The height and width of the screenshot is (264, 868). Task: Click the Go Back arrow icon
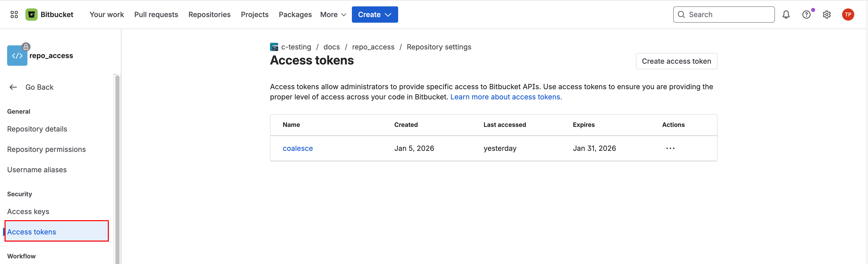(13, 87)
